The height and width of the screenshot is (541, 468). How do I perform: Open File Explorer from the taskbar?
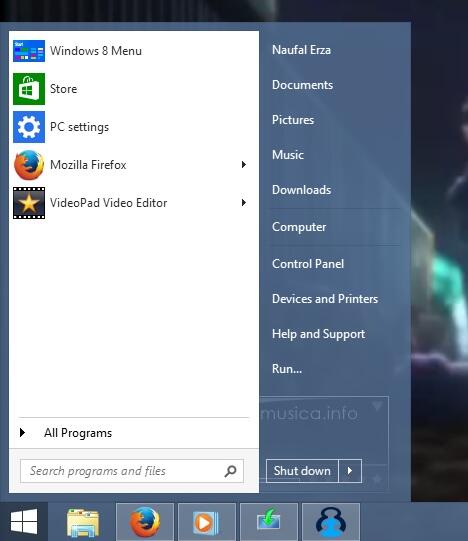pos(83,522)
